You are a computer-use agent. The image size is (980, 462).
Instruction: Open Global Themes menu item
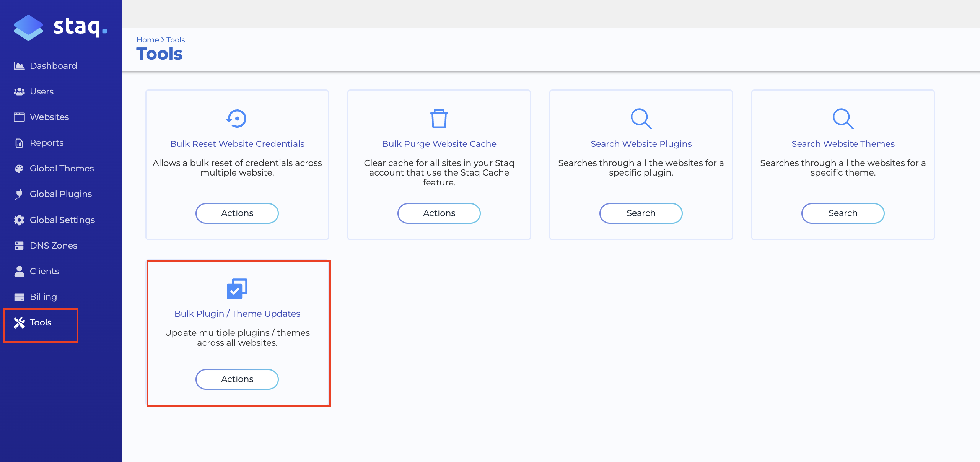62,168
